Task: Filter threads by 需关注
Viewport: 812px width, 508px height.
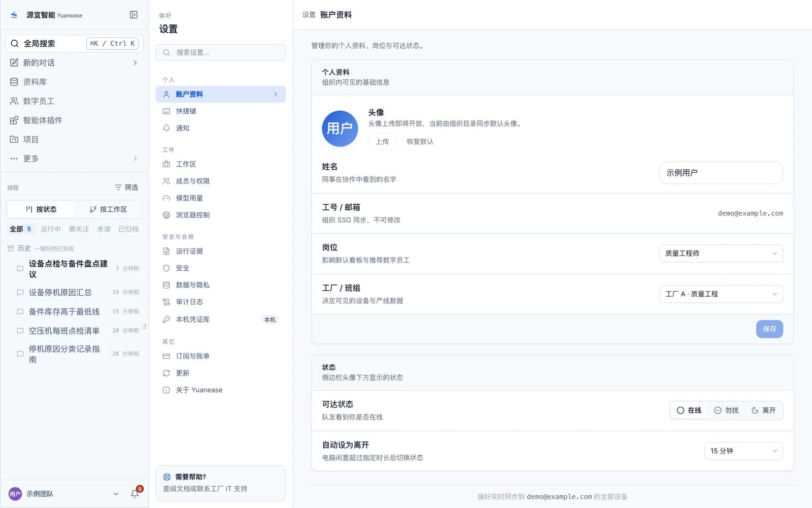Action: click(x=79, y=229)
